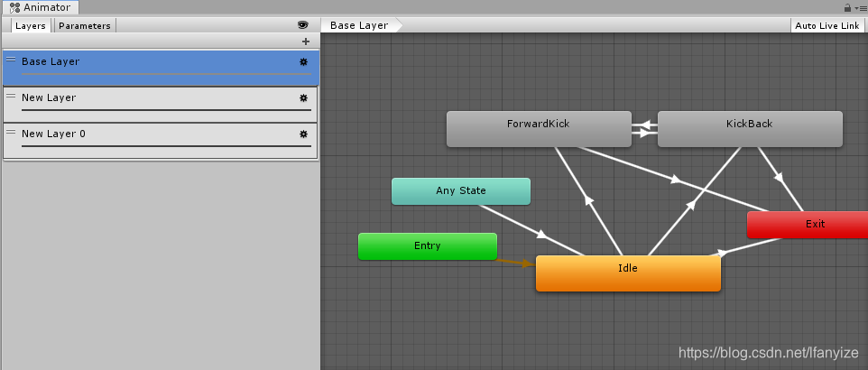
Task: Adjust the New Layer 0 weight slider bar
Action: [166, 145]
